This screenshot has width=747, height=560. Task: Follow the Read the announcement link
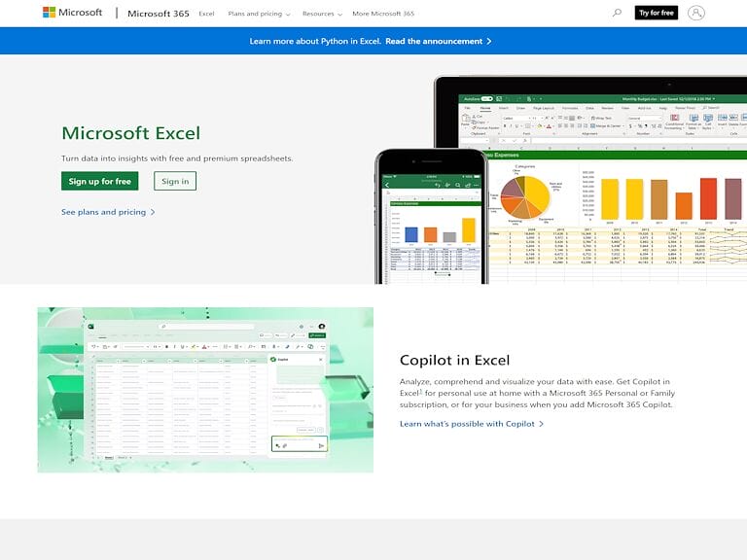(x=434, y=42)
